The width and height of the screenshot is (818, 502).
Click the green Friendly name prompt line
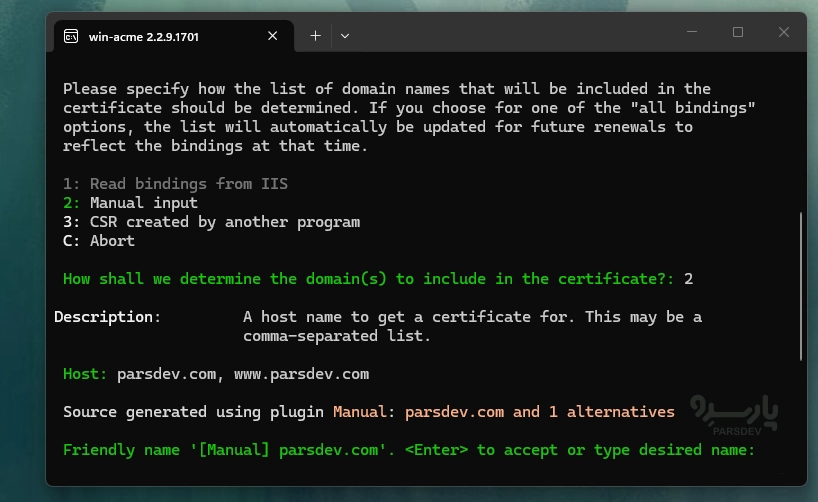(408, 450)
